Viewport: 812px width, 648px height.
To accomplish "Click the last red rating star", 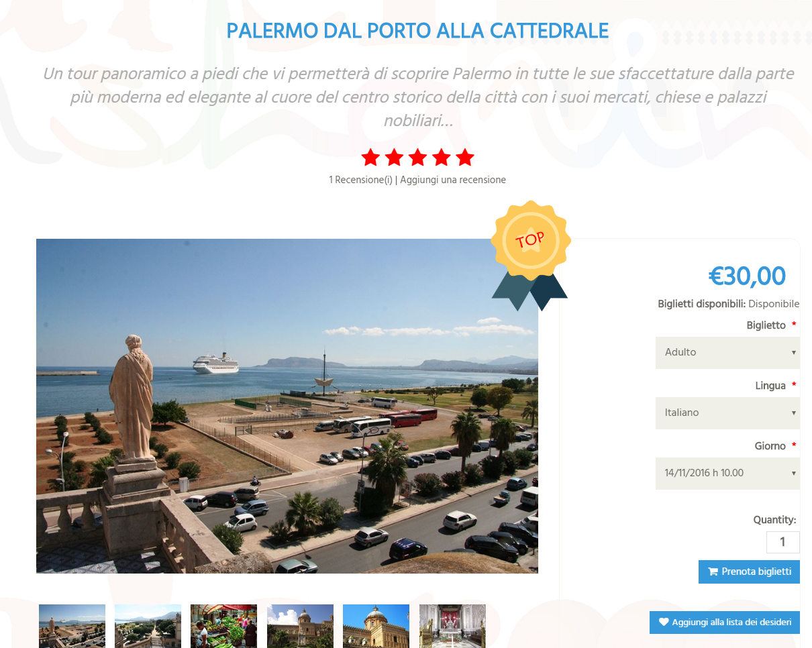I will [x=464, y=158].
